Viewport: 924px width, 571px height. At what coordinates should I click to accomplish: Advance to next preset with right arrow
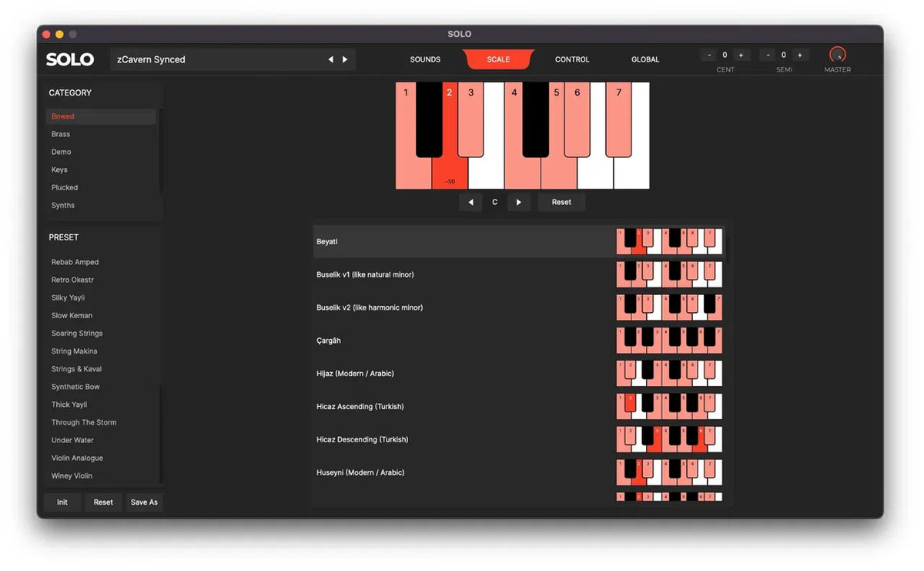345,59
